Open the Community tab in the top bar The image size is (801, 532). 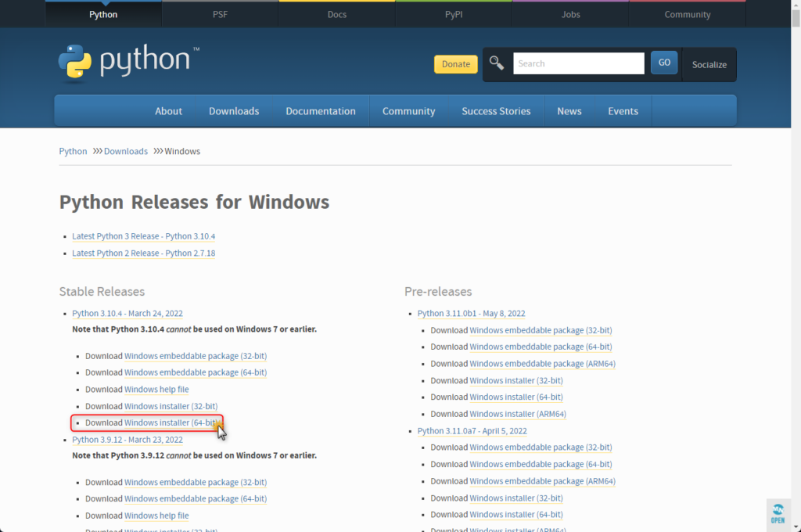pos(688,14)
